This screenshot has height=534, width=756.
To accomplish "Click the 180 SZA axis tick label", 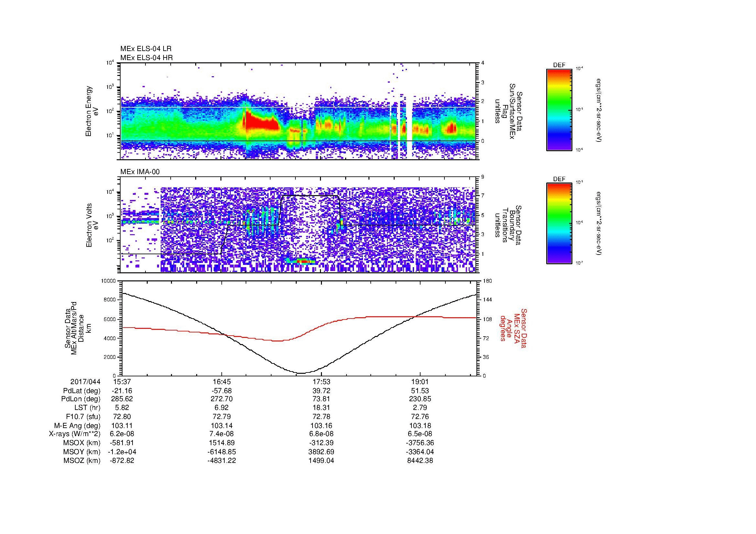I will (x=487, y=281).
